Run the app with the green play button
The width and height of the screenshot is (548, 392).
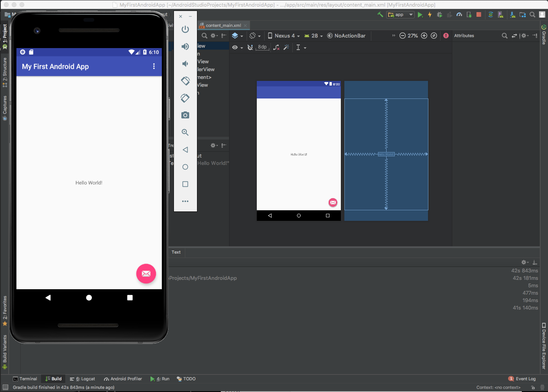tap(420, 14)
